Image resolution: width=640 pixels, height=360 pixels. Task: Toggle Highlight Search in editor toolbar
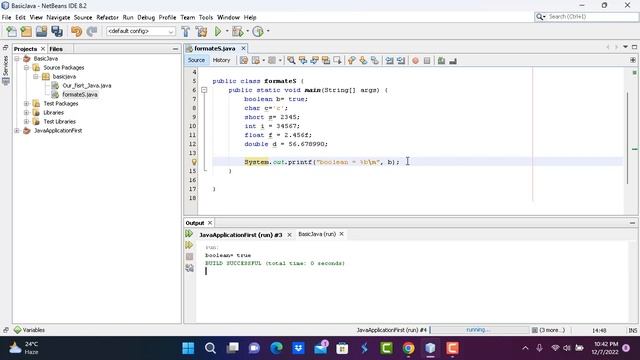(x=326, y=60)
